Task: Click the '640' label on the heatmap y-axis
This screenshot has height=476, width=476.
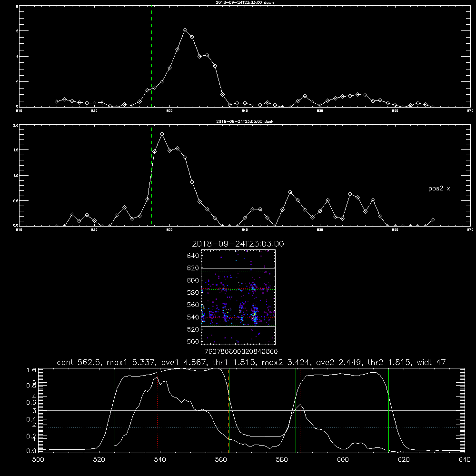Action: click(x=193, y=256)
